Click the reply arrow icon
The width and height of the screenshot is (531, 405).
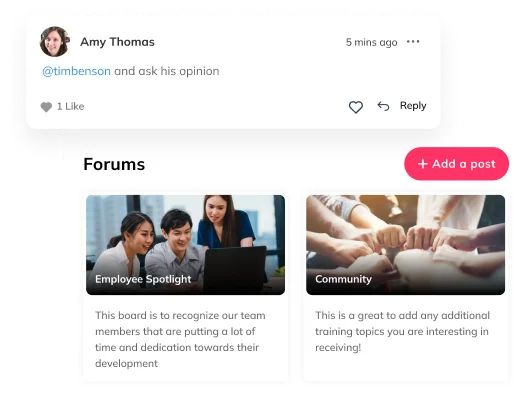coord(383,106)
